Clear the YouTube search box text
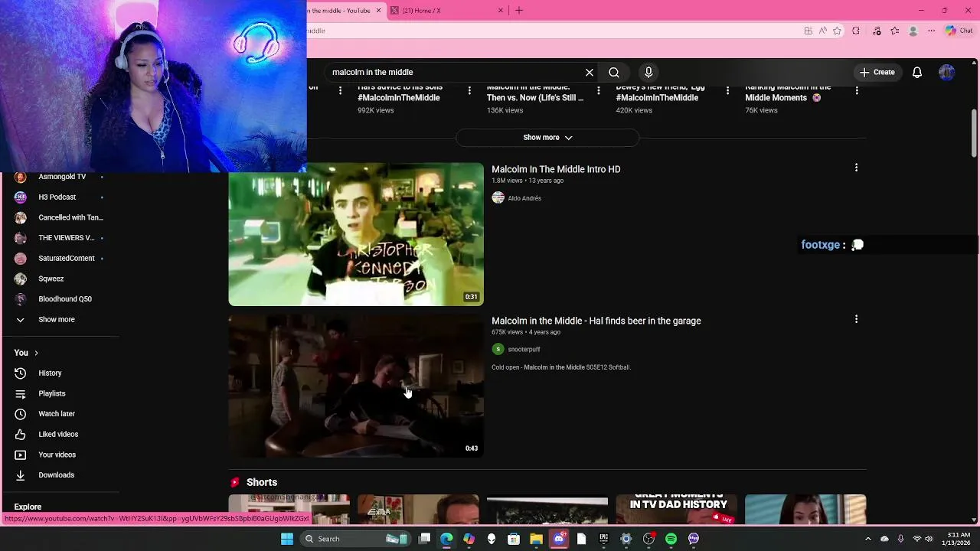The image size is (980, 551). pos(590,72)
